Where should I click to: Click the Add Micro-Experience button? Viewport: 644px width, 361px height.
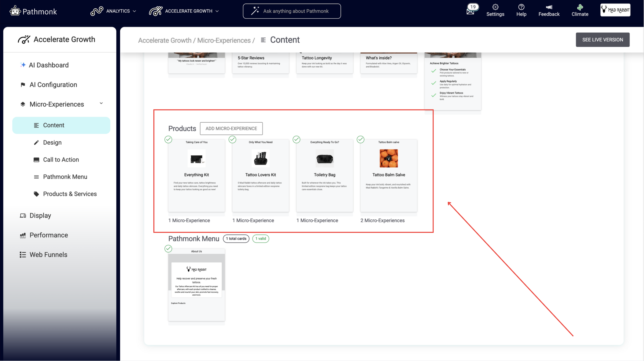click(231, 128)
